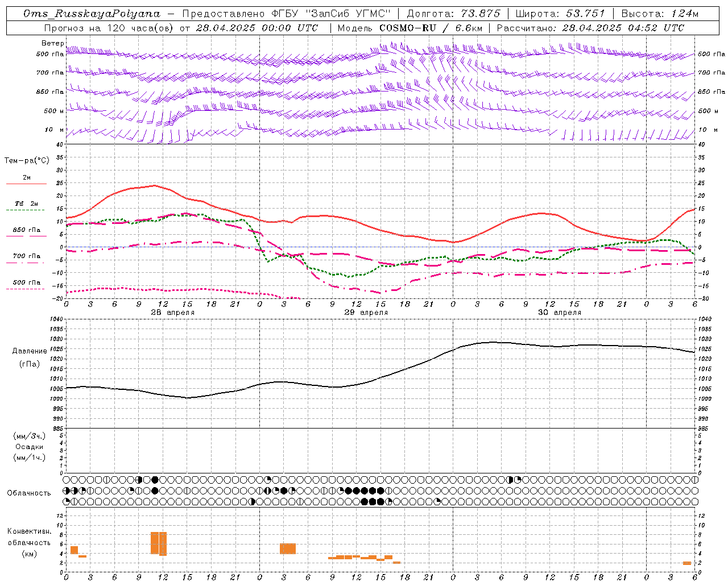Click the "Давление" pressure panel label
728x582 pixels.
click(x=30, y=351)
